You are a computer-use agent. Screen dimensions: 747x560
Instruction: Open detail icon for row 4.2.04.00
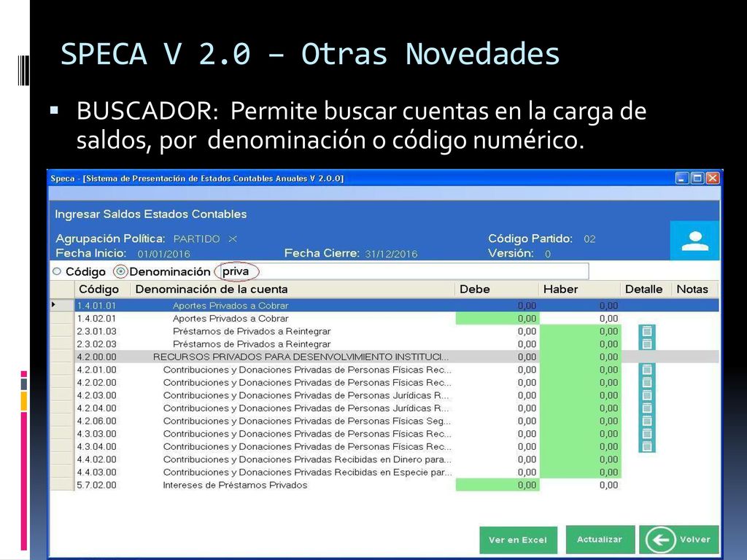point(647,408)
